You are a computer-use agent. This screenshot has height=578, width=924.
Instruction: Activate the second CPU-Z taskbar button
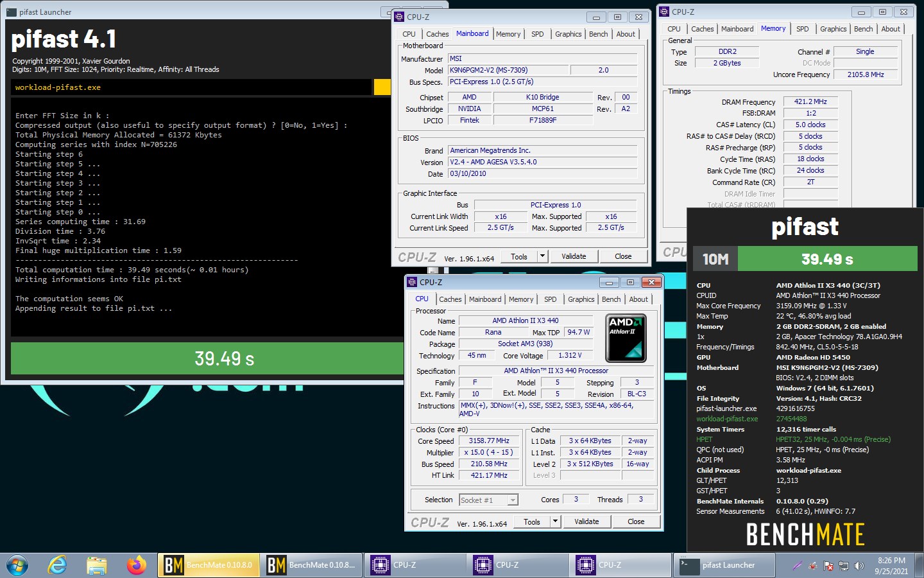(518, 565)
